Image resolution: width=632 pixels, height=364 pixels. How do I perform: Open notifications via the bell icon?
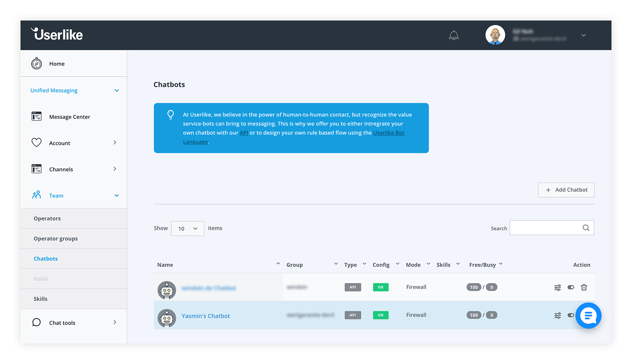click(454, 35)
